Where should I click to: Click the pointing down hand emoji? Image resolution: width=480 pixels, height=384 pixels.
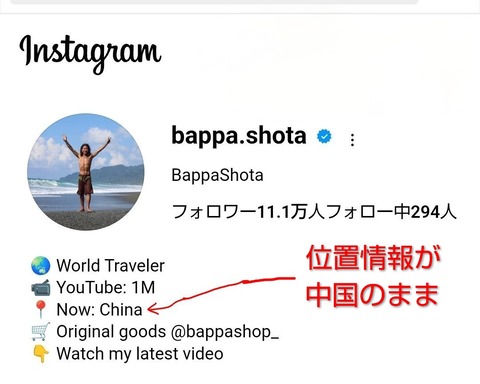click(x=41, y=354)
